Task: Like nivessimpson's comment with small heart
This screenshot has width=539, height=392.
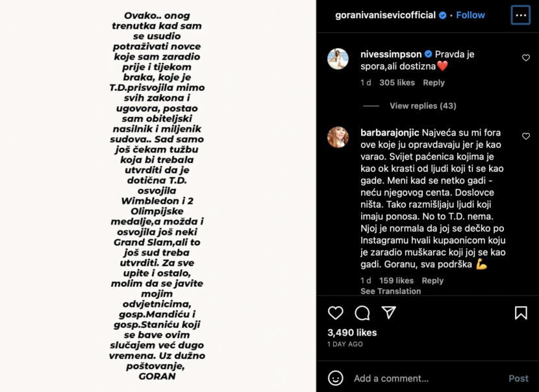Action: 526,58
